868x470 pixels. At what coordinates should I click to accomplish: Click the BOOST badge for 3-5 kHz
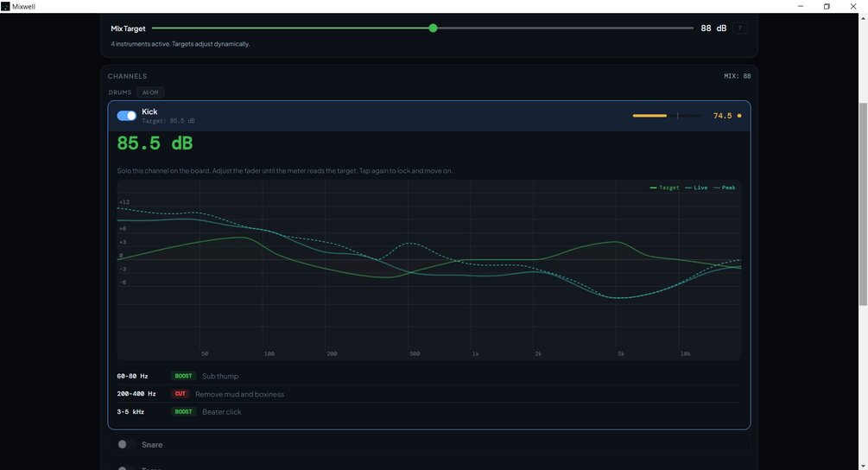tap(183, 411)
